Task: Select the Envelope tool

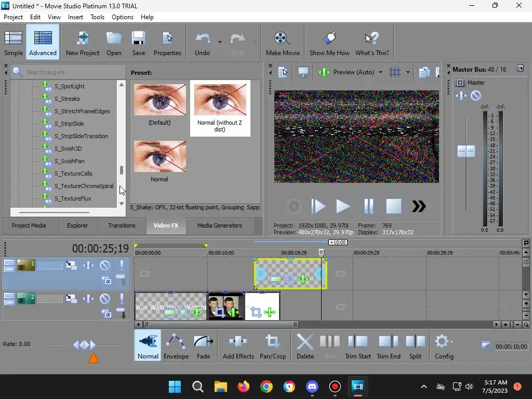Action: (x=176, y=346)
